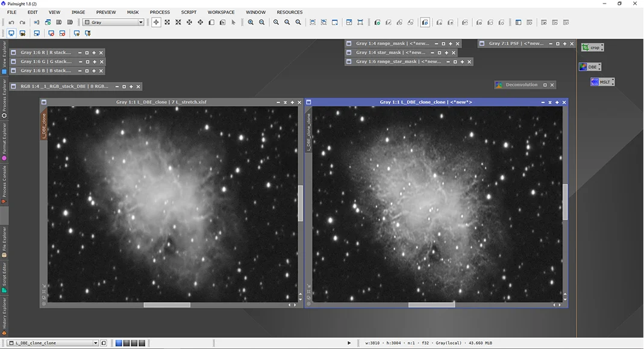
Task: Select the Edit mode crosshair tool
Action: [155, 22]
